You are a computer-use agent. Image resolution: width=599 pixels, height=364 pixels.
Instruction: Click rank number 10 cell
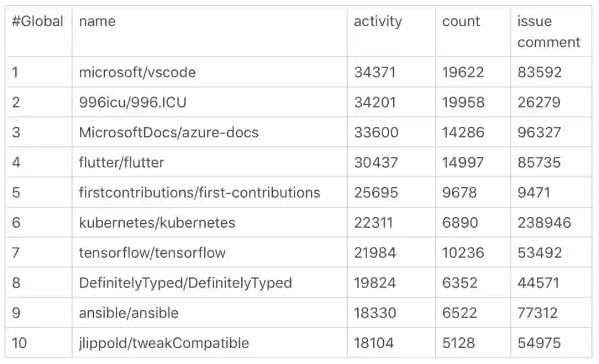point(19,343)
